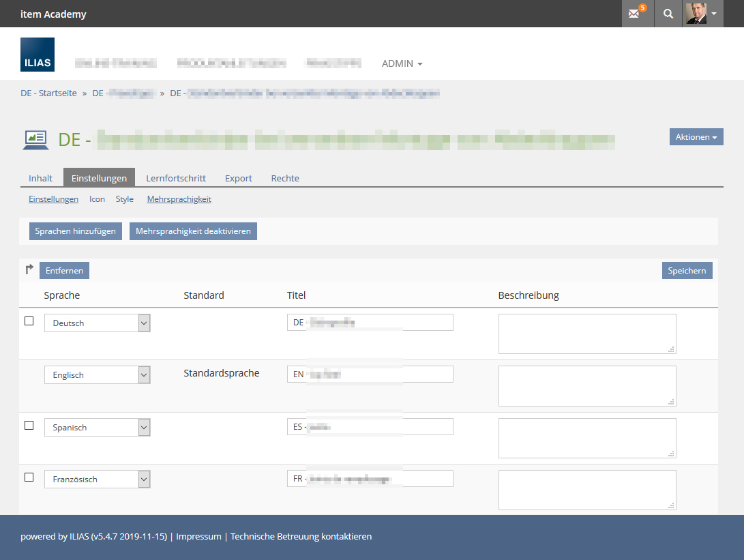Open the ADMIN menu
Screen dimensions: 744x560
tap(402, 63)
